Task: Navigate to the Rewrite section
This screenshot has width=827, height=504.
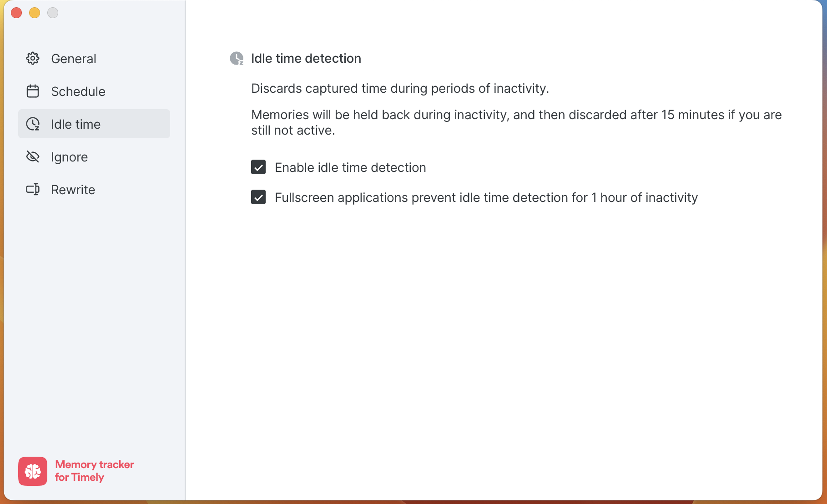Action: coord(73,189)
